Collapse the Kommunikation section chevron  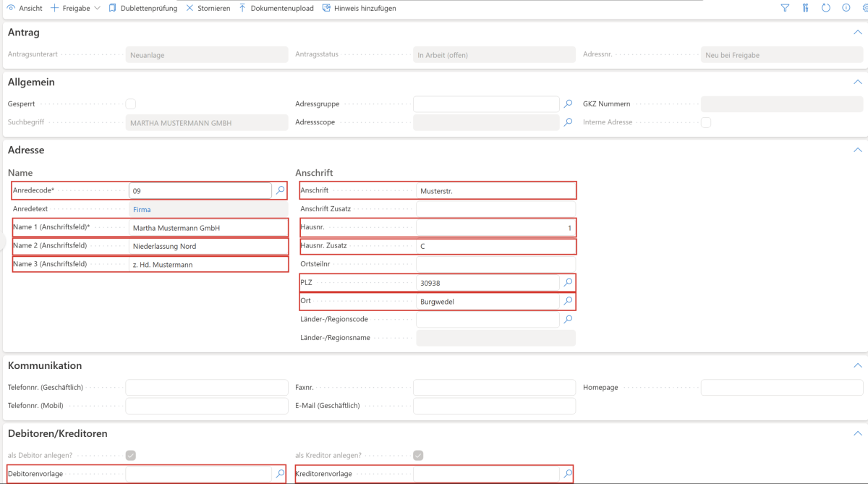click(858, 365)
